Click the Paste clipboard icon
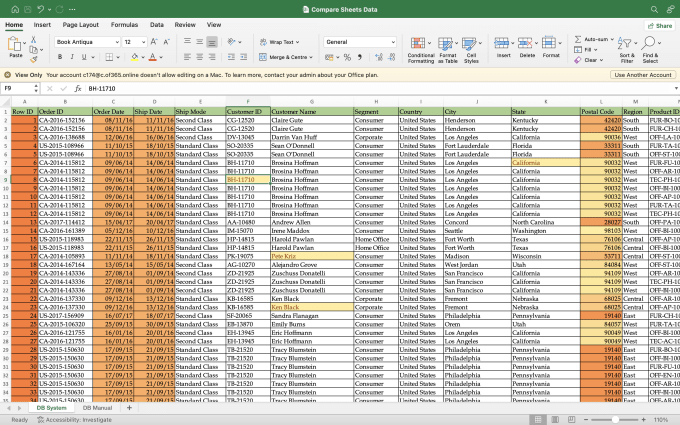680x425 pixels. click(14, 44)
